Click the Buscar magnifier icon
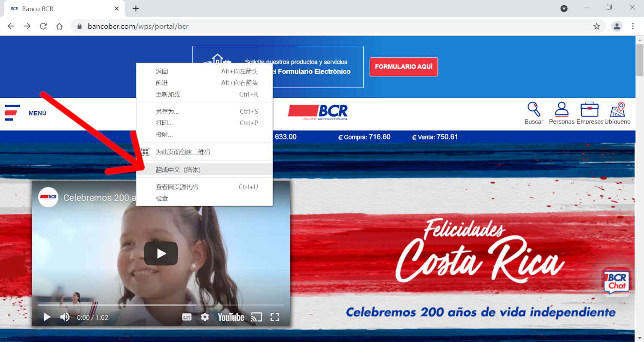Screen dimensions: 644x342 534,109
